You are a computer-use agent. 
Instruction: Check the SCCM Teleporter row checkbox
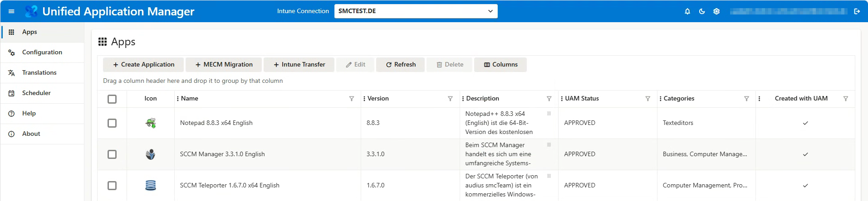112,186
